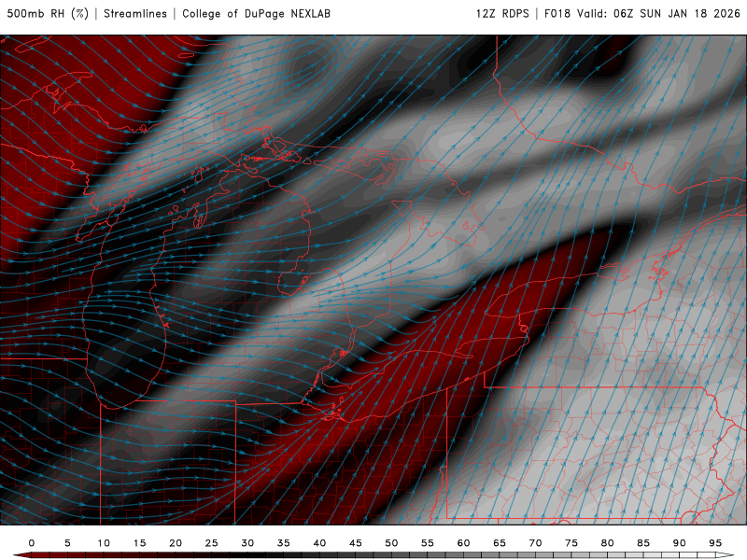
Task: Click the colorbar label '10'
Action: (104, 543)
